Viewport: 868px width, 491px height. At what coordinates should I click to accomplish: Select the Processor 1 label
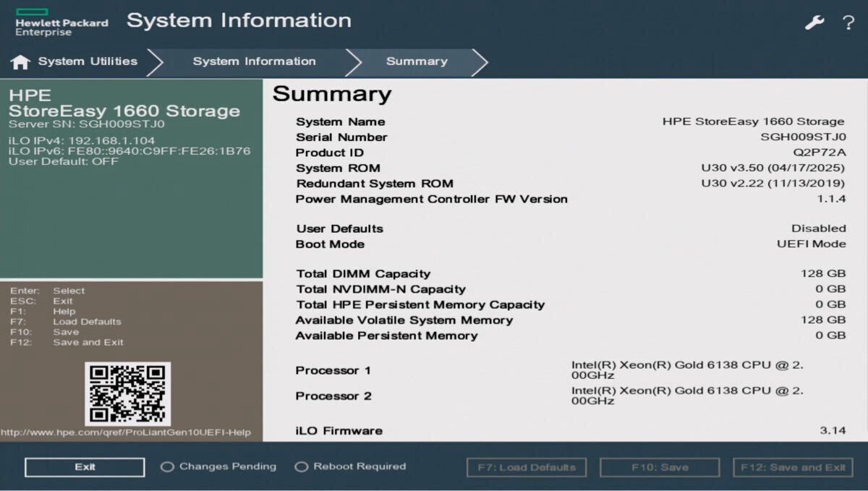pyautogui.click(x=333, y=371)
